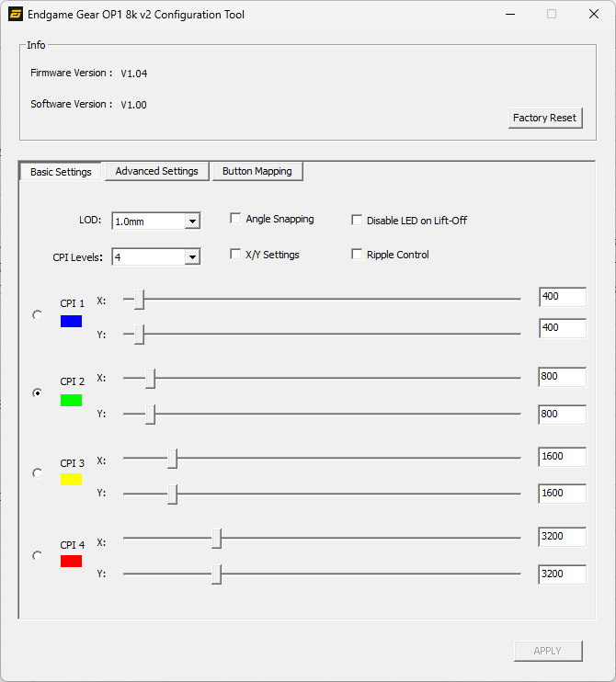Toggle Disable LED on Lift-Off

(x=357, y=221)
